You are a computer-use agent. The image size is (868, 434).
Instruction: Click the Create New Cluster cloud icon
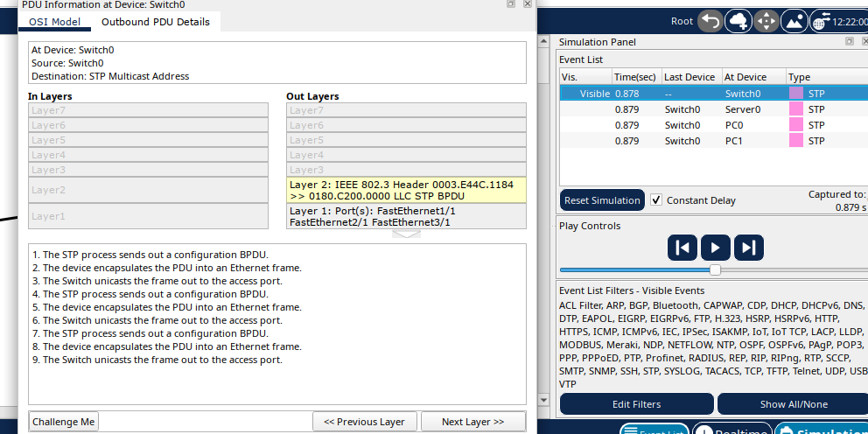pyautogui.click(x=738, y=21)
